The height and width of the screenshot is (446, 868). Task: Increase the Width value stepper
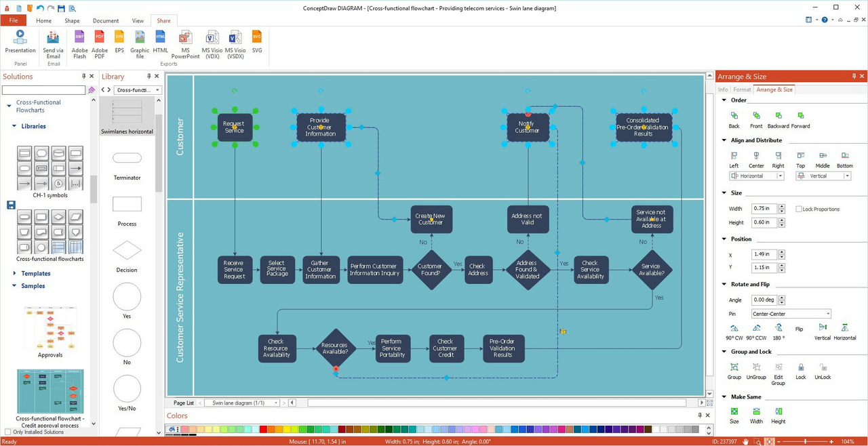tap(782, 207)
